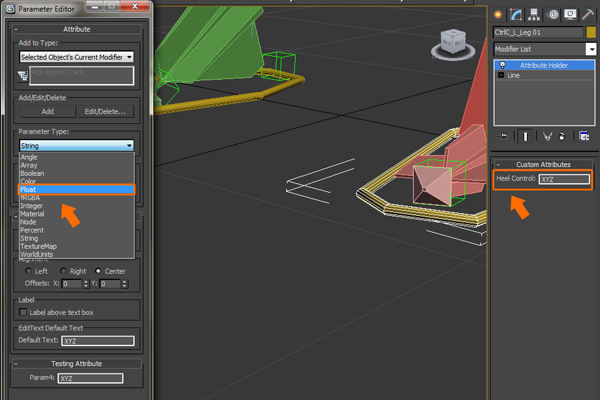Choose Integer from parameter type list
This screenshot has width=600, height=400.
(x=77, y=206)
